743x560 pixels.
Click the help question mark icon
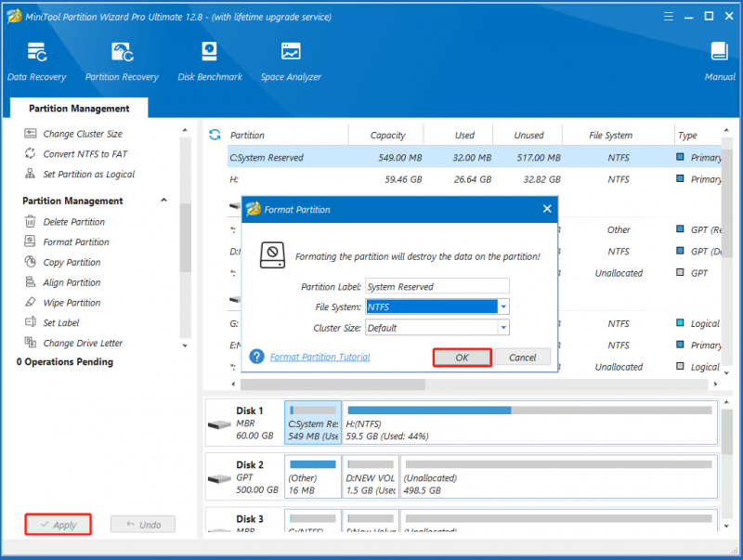pos(257,357)
